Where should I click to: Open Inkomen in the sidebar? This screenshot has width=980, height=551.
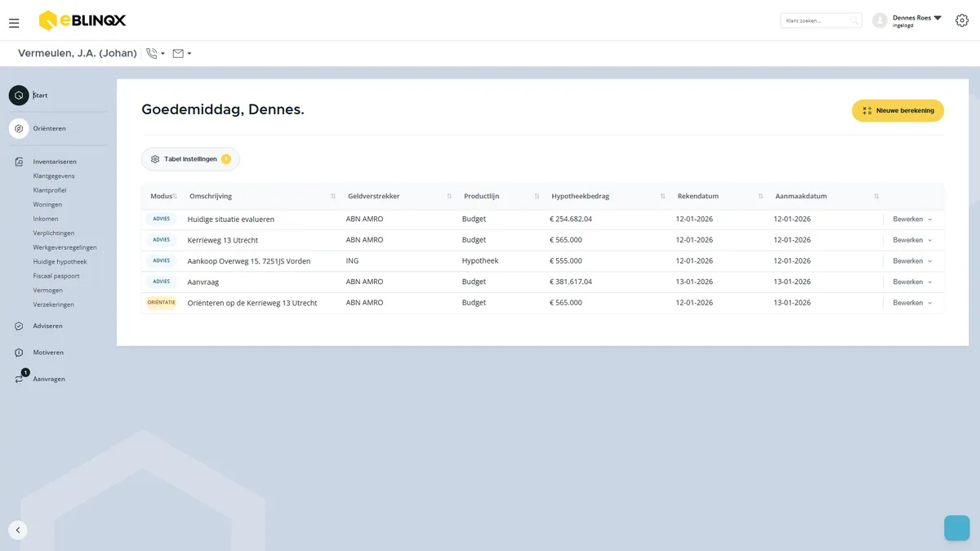[x=46, y=219]
